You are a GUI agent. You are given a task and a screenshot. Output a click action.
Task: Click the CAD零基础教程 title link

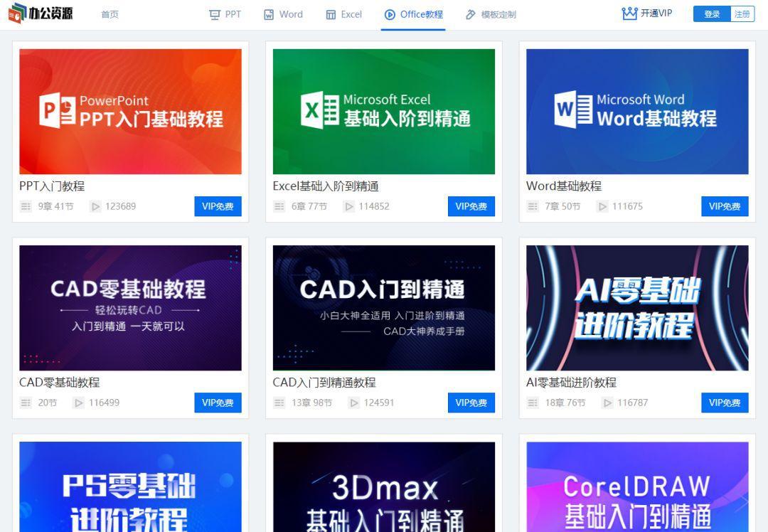point(60,383)
